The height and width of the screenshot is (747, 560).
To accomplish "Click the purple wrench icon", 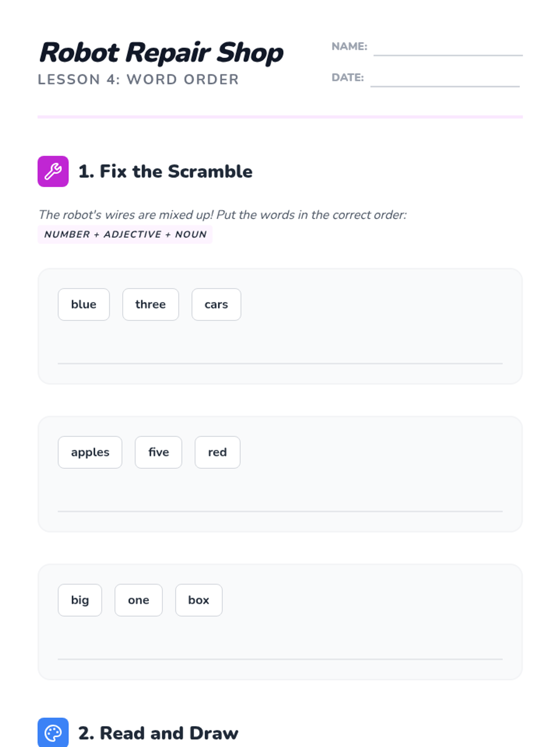I will click(53, 171).
